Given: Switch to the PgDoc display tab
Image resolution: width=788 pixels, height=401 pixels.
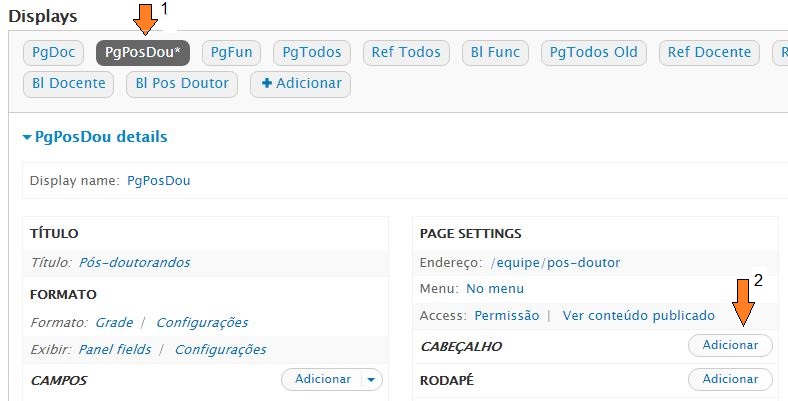Looking at the screenshot, I should [53, 53].
